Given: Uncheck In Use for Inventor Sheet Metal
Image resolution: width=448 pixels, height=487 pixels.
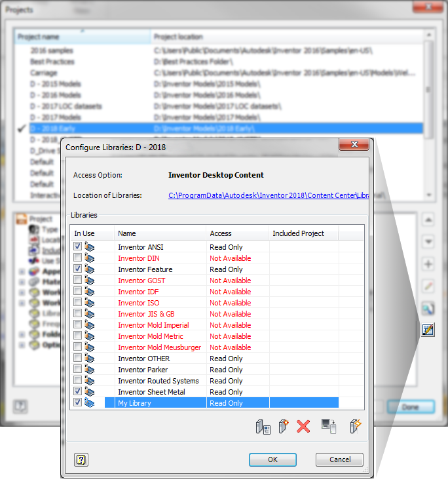Looking at the screenshot, I should click(78, 391).
